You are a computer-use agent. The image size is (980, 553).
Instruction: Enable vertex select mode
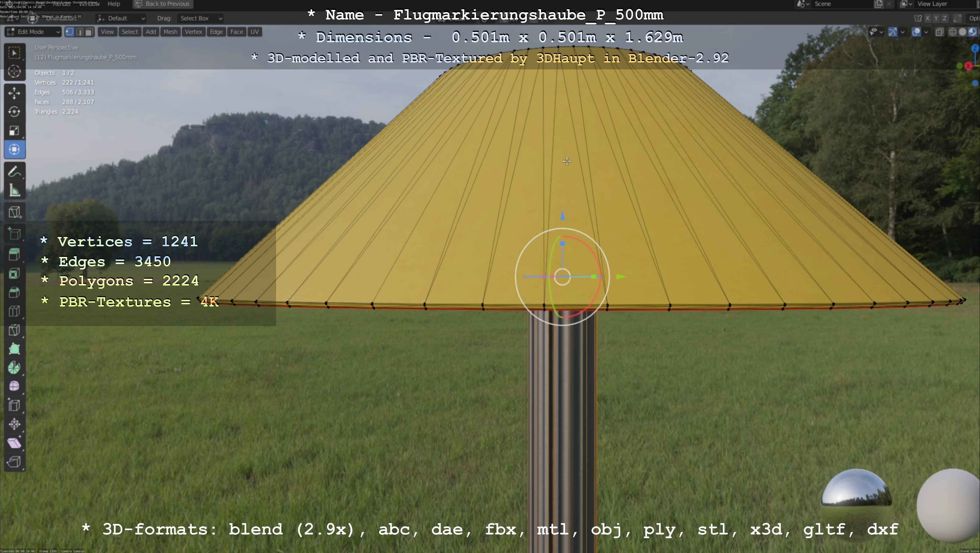[x=70, y=32]
